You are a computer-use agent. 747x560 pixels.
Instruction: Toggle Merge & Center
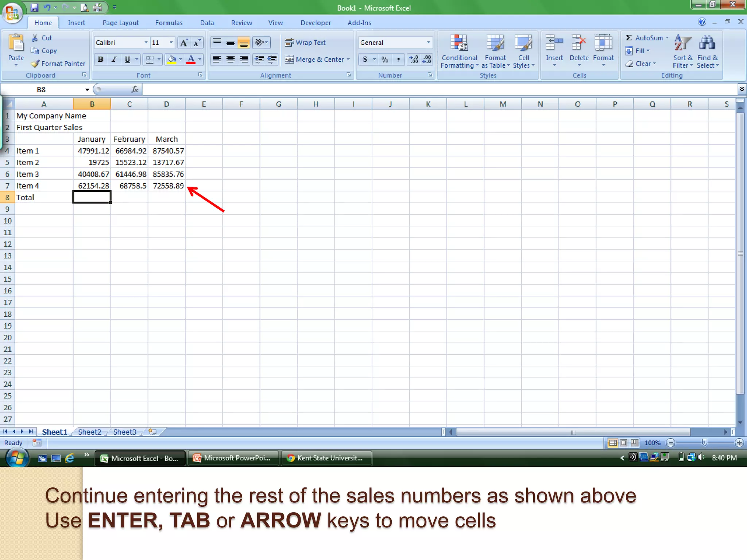pos(314,59)
